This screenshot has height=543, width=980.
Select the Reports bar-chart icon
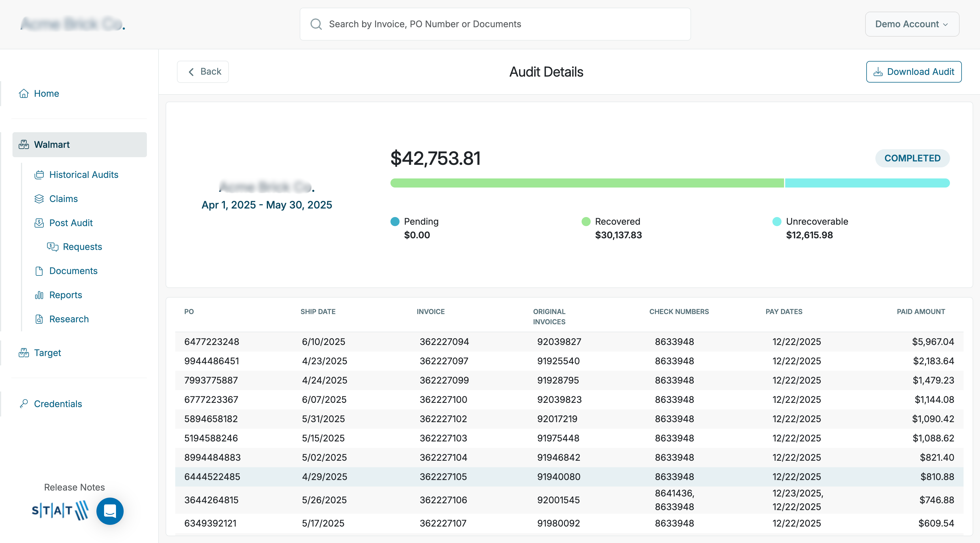click(x=40, y=294)
